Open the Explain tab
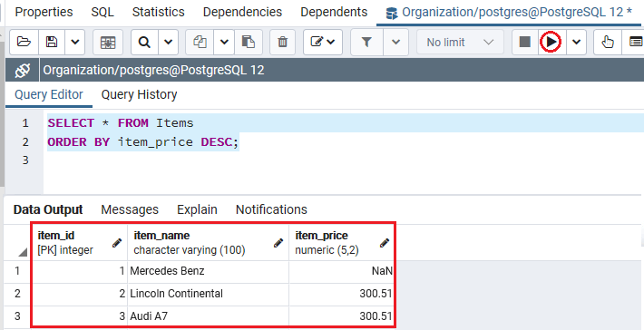This screenshot has height=330, width=644. 197,209
